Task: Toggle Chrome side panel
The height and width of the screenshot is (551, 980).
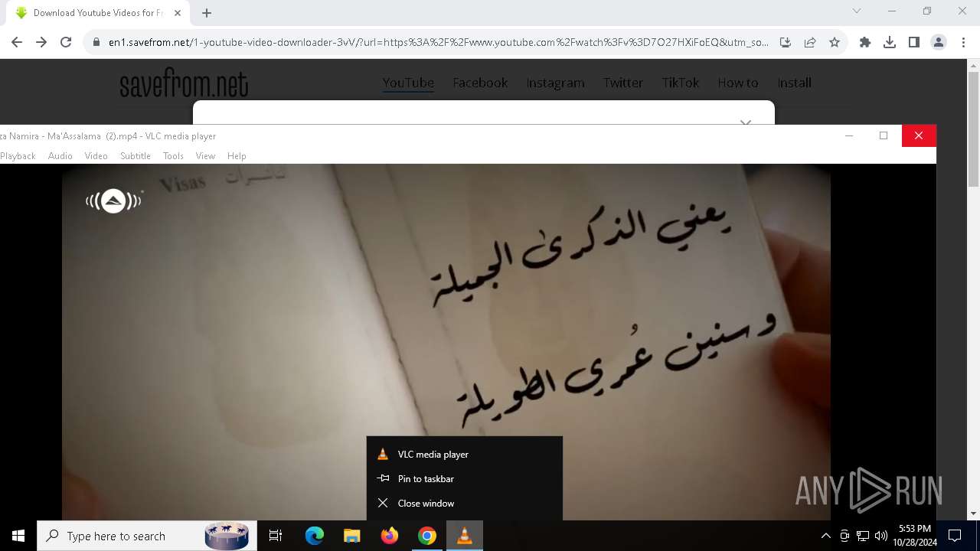Action: coord(914,42)
